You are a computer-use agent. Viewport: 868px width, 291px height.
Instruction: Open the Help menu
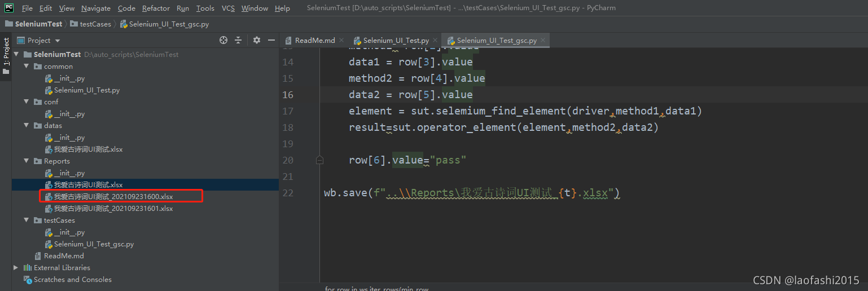[x=282, y=8]
